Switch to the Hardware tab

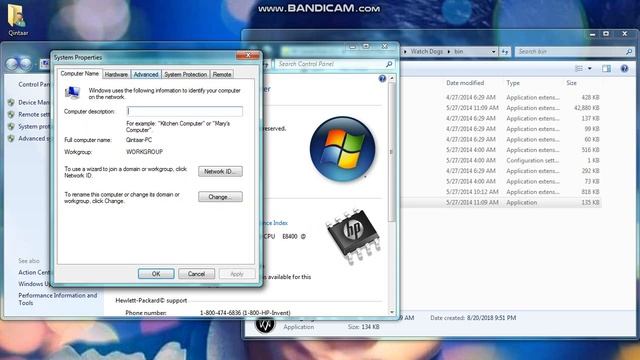click(116, 74)
